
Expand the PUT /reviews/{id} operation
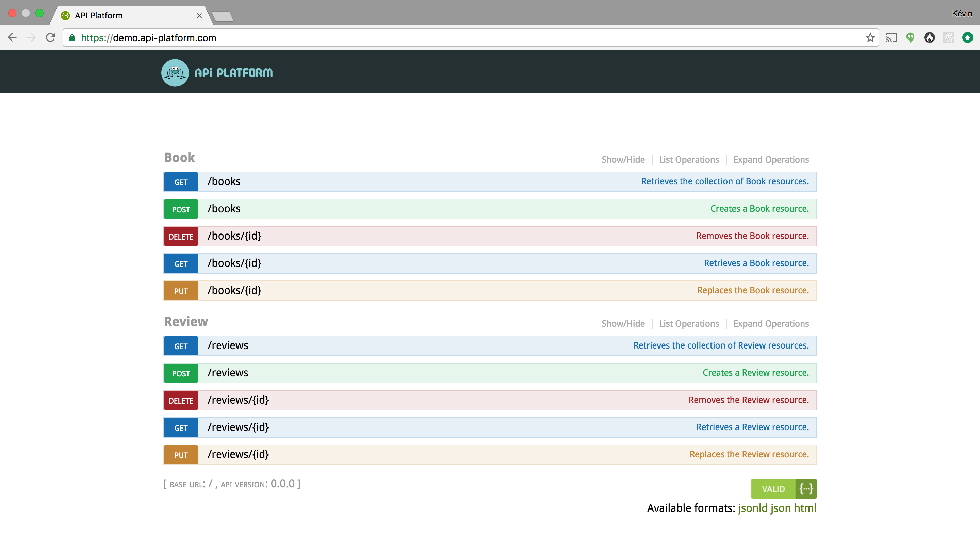490,455
